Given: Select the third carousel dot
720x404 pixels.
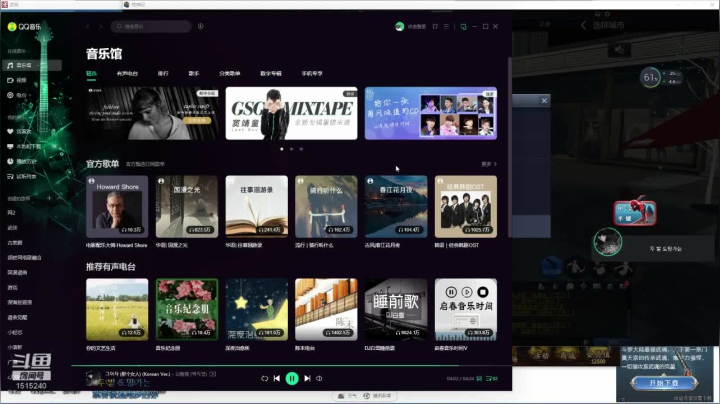Looking at the screenshot, I should coord(301,149).
